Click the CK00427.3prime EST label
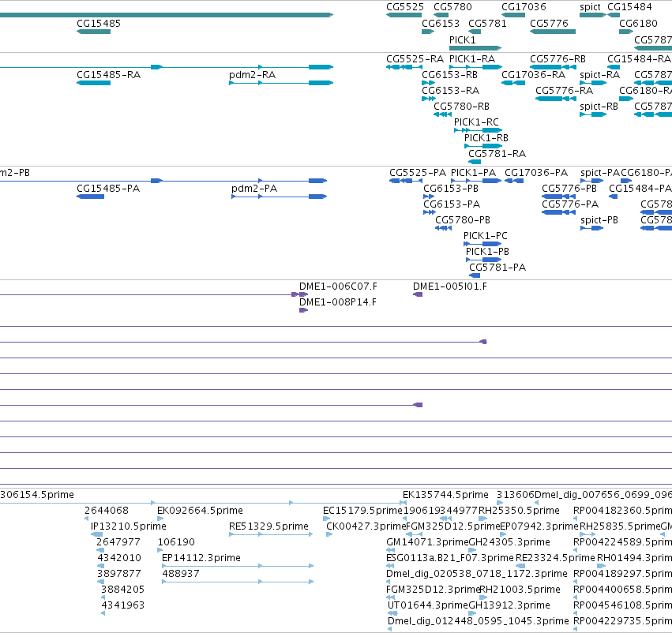672x633 pixels. click(366, 526)
